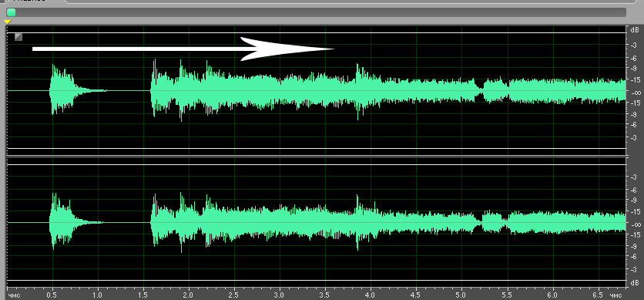This screenshot has height=300, width=644.
Task: Select the yellow playback cursor marker
Action: pos(8,22)
